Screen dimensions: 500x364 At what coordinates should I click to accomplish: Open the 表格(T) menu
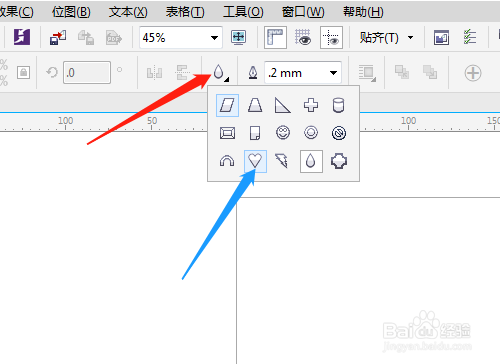(x=185, y=12)
